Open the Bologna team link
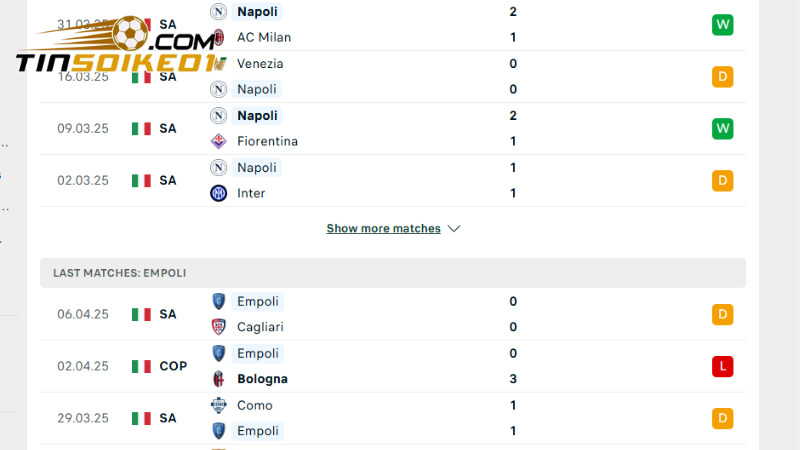 262,379
